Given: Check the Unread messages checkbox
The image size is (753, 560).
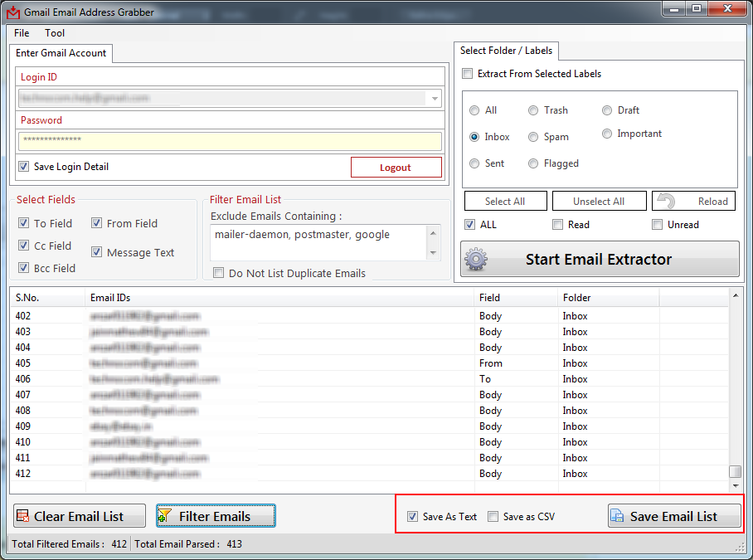Looking at the screenshot, I should [x=657, y=224].
